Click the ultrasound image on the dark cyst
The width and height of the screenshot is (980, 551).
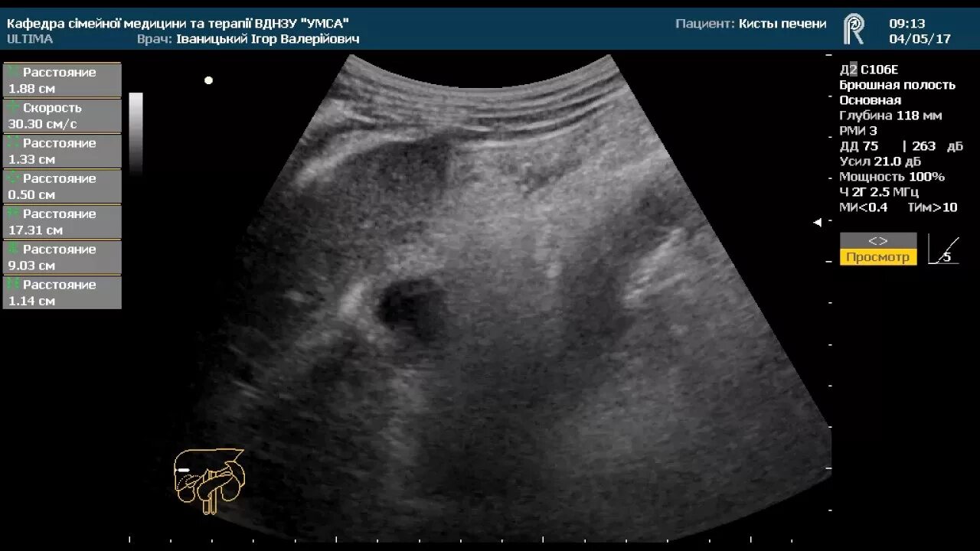411,308
